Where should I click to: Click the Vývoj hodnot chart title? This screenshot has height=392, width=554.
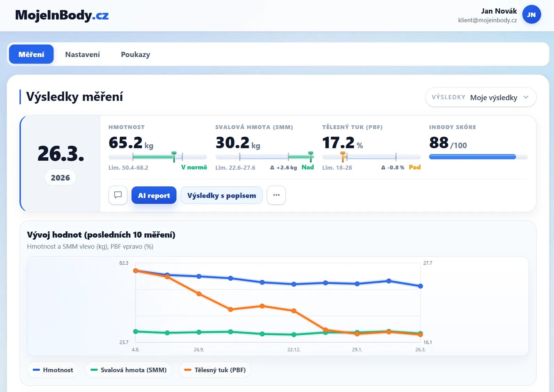click(x=101, y=235)
